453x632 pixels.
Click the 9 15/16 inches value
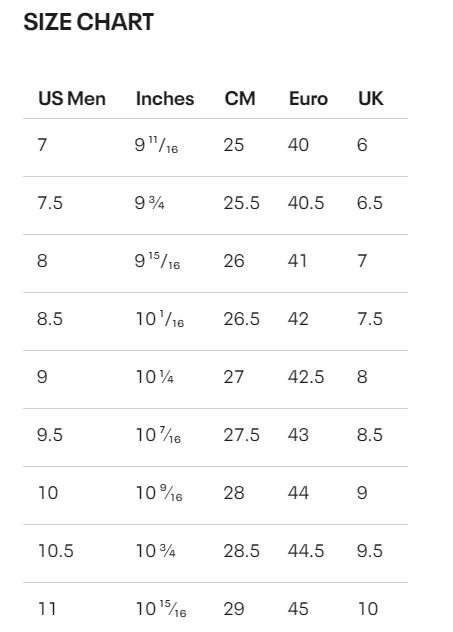[x=157, y=261]
